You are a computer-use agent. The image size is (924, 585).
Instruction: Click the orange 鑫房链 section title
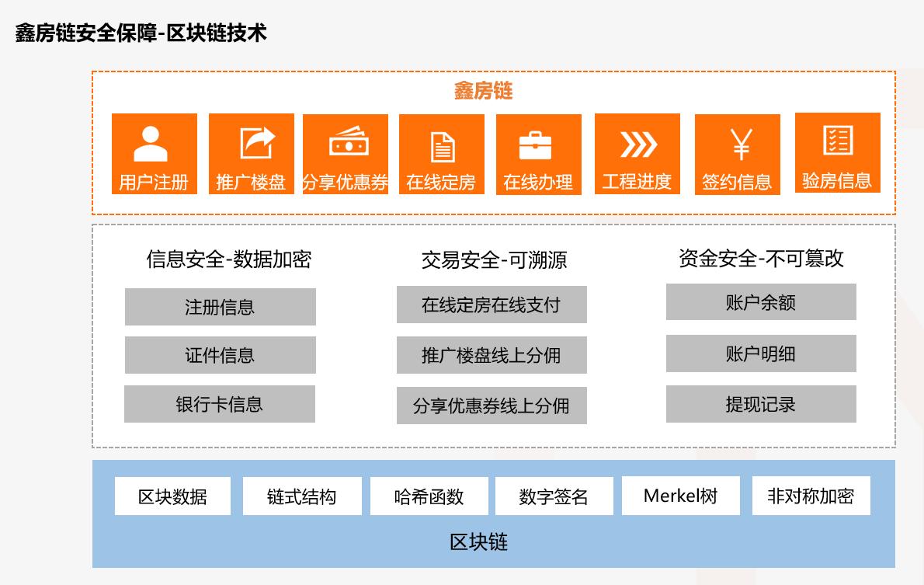[483, 91]
